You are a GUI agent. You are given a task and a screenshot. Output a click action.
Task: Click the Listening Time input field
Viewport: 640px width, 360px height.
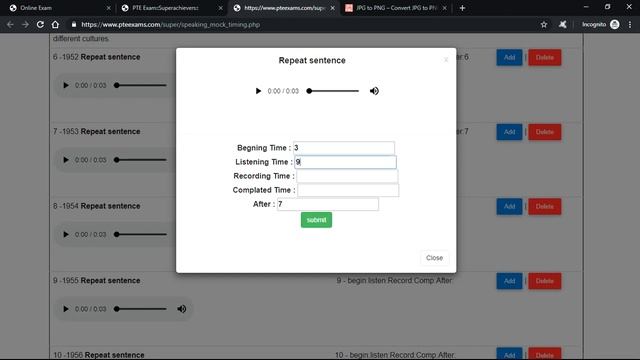coord(345,162)
